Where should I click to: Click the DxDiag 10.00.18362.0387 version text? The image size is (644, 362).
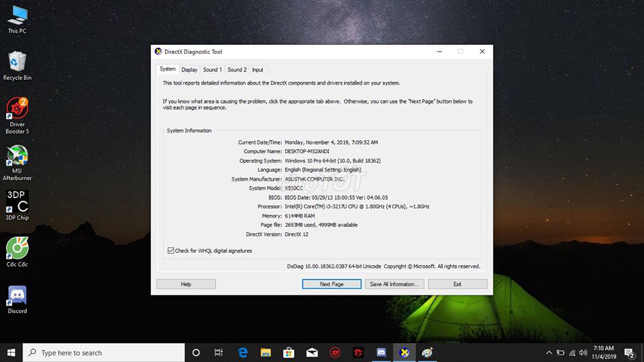(x=334, y=266)
